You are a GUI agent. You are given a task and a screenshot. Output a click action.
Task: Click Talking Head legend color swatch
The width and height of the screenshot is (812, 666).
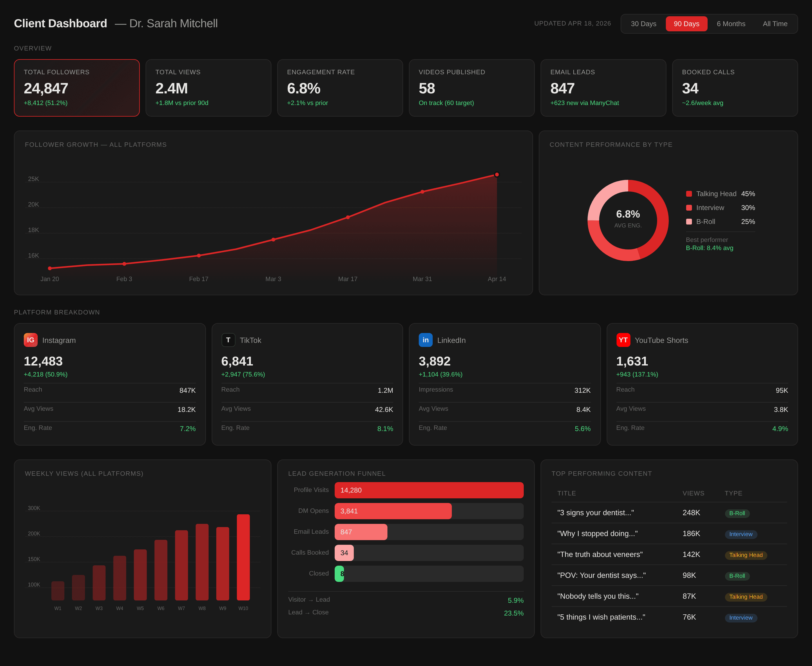(689, 194)
